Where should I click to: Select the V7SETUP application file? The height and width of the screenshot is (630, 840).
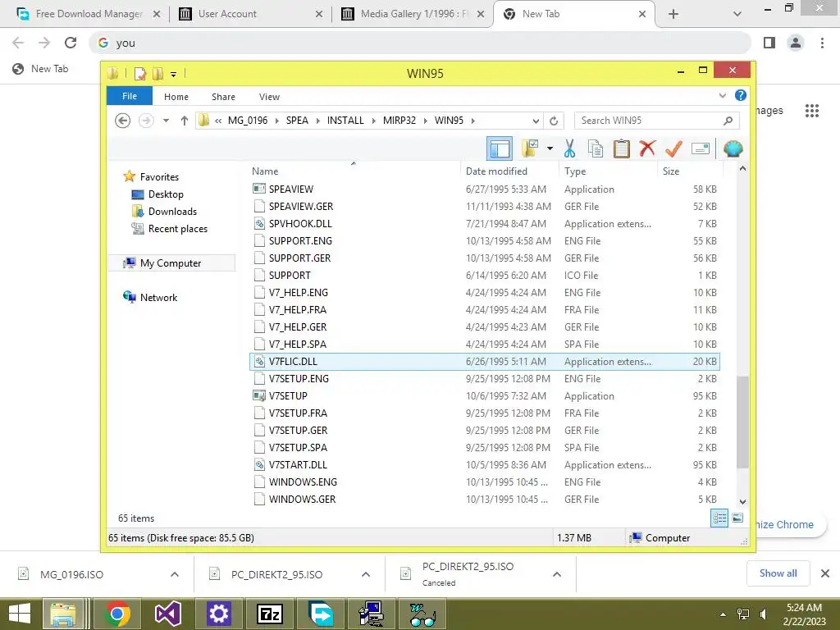(x=485, y=396)
